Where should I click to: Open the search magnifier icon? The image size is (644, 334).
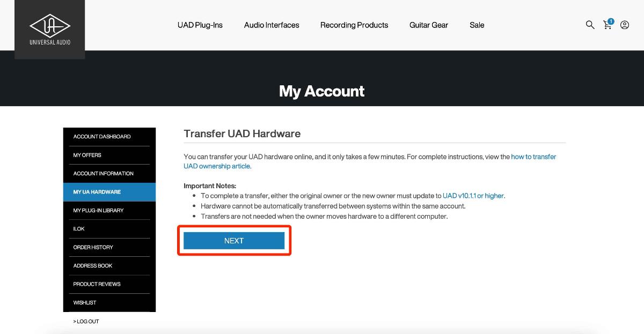590,25
